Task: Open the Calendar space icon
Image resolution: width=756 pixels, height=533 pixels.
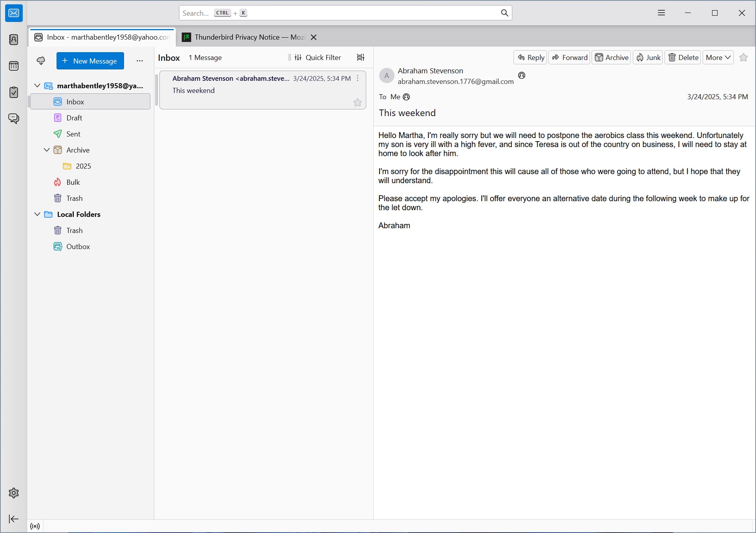Action: (14, 66)
